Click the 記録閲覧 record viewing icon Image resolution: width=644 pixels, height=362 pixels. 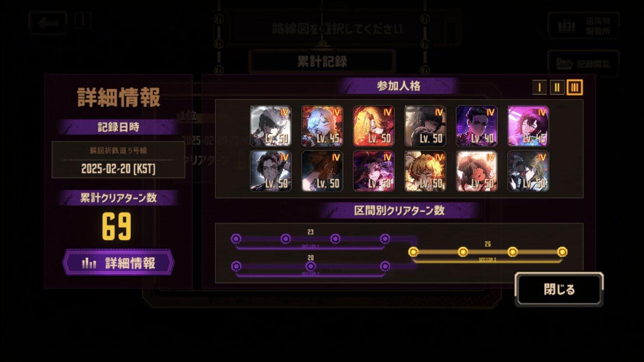click(584, 63)
